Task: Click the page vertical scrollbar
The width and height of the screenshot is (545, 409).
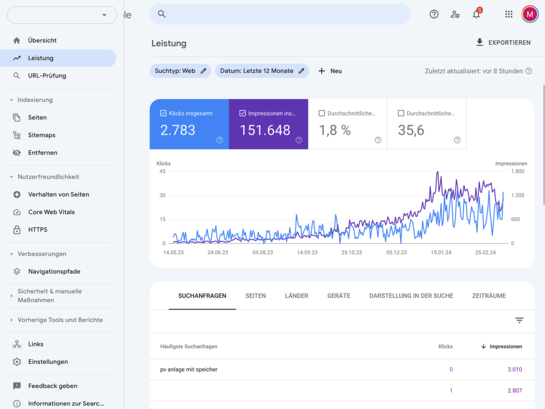Action: coord(543,144)
